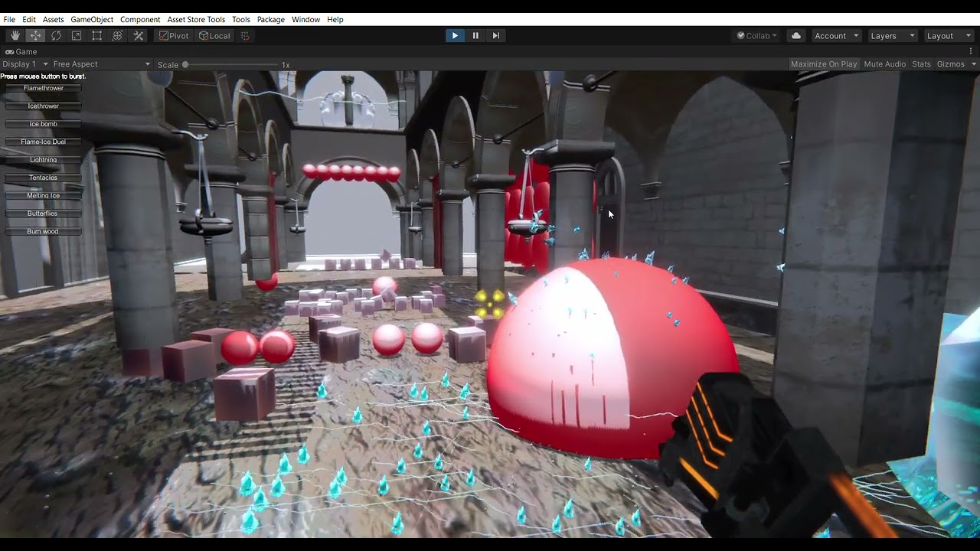Open the Asset Store Tools menu

196,19
